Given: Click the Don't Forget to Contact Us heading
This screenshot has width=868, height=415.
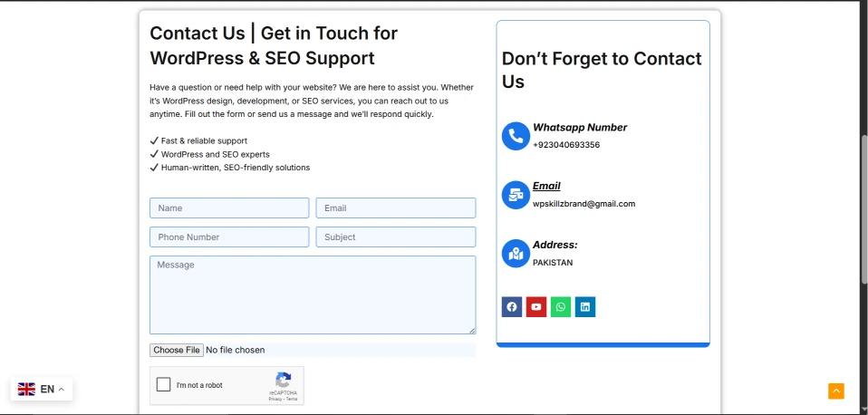Looking at the screenshot, I should [602, 70].
